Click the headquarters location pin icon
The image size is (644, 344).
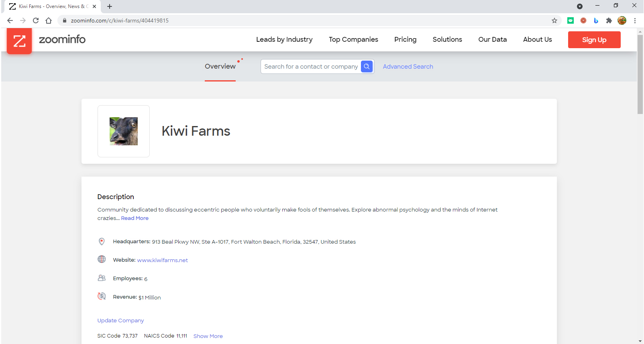click(x=102, y=241)
